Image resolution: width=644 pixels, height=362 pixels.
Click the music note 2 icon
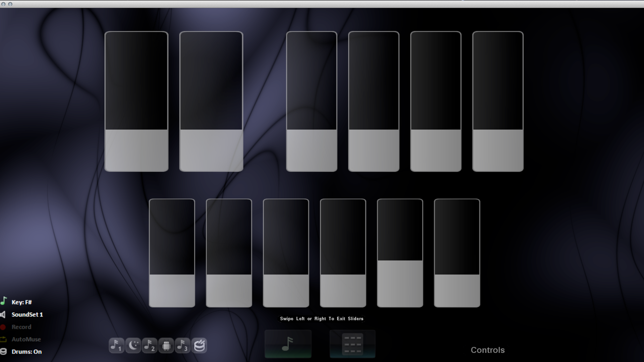coord(149,345)
